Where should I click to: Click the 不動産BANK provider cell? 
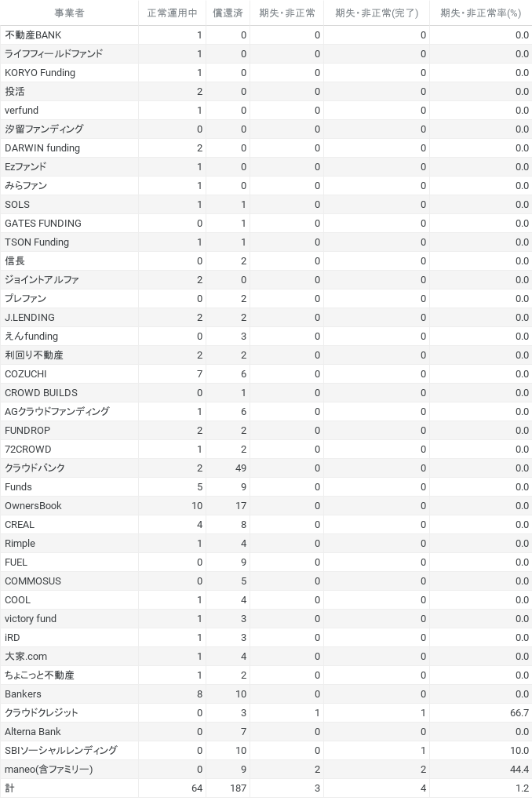pos(69,35)
